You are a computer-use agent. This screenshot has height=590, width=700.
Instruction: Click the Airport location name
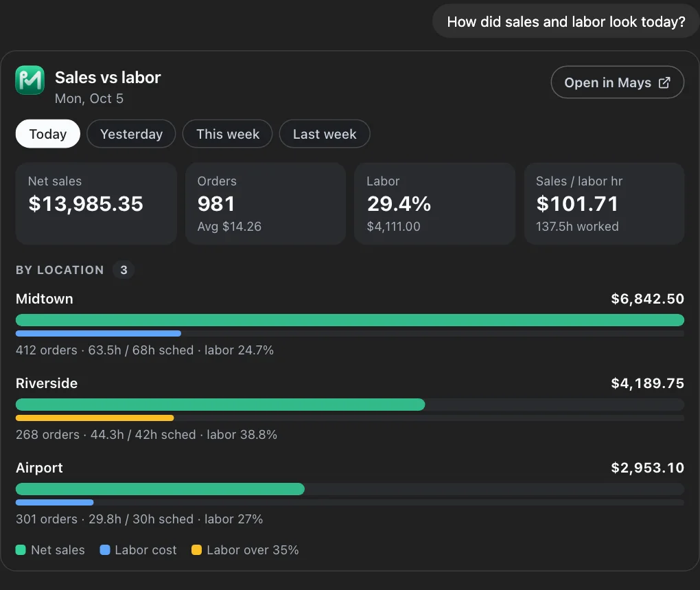pyautogui.click(x=39, y=468)
